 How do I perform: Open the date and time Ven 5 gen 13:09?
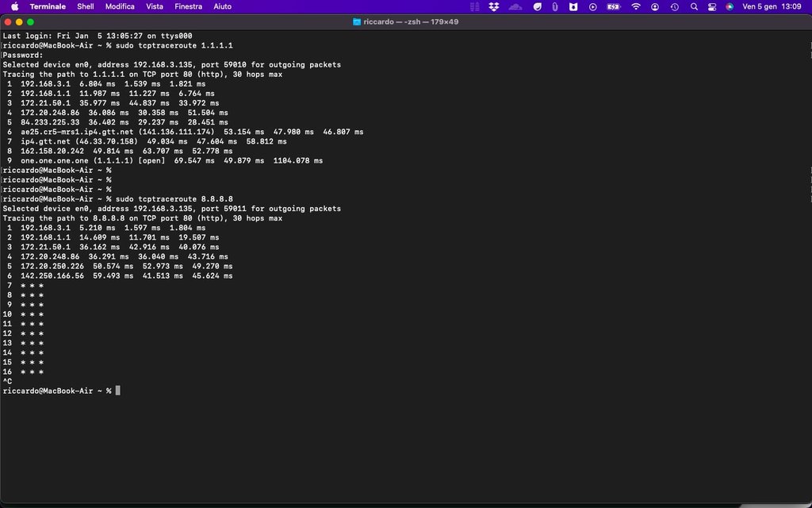(x=772, y=6)
